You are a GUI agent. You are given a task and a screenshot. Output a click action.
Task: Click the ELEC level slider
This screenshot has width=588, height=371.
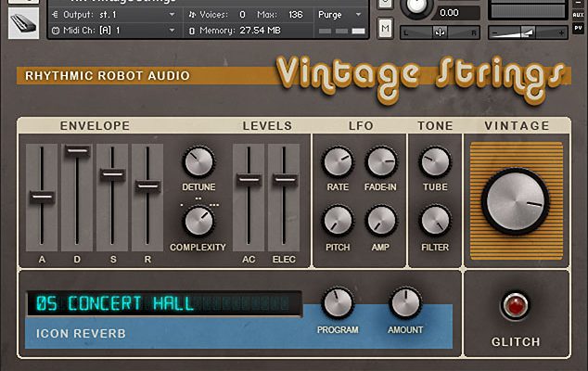point(284,178)
